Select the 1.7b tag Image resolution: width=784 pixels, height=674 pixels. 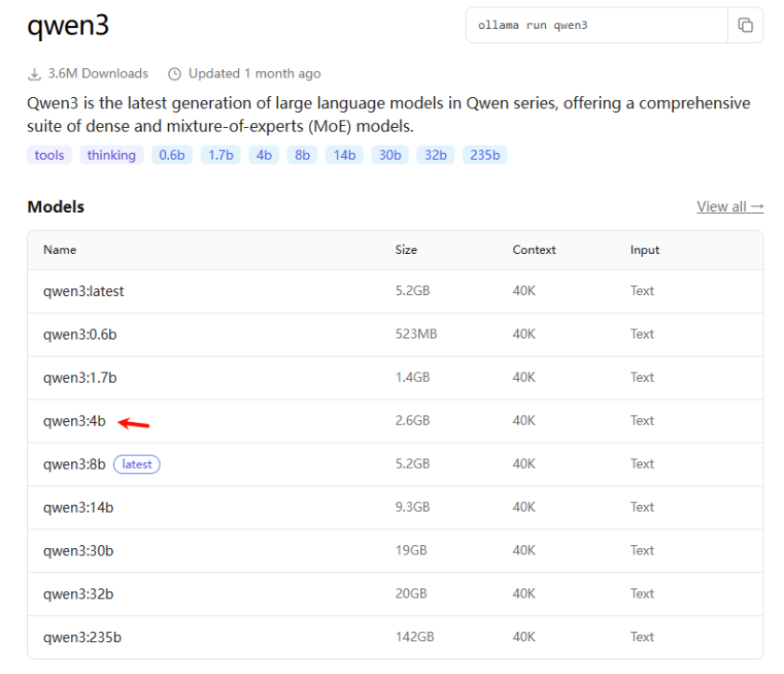coord(220,155)
